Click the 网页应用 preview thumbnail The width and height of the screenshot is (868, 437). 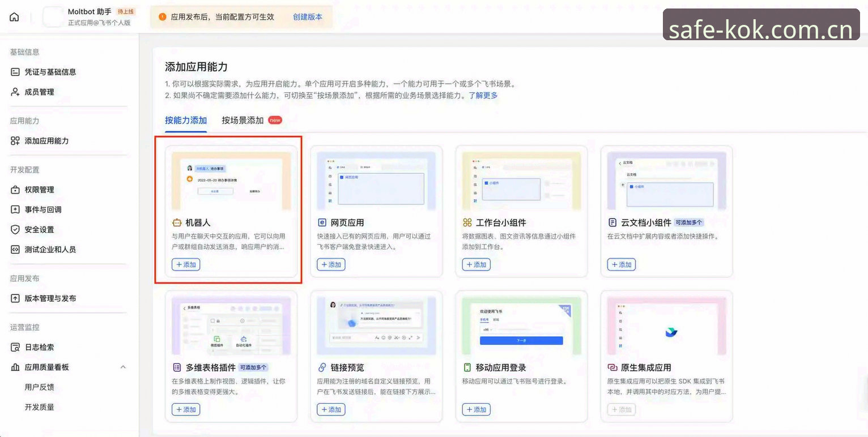point(376,181)
